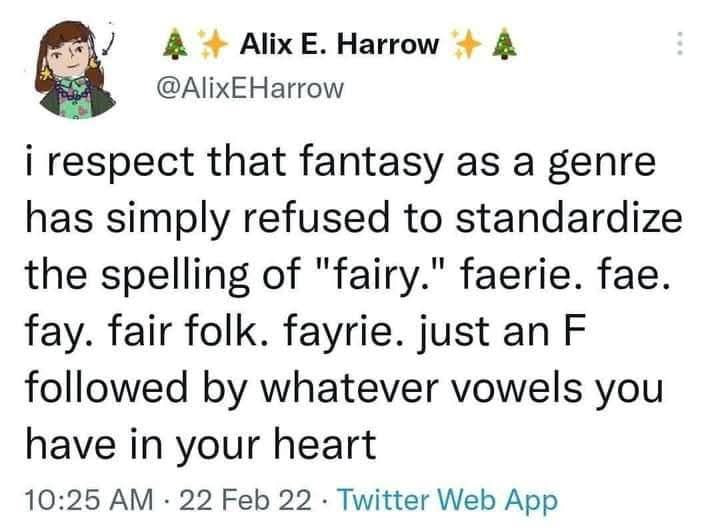The width and height of the screenshot is (720, 530).
Task: Click the Christmas tree emoji before the name
Action: click(x=176, y=44)
